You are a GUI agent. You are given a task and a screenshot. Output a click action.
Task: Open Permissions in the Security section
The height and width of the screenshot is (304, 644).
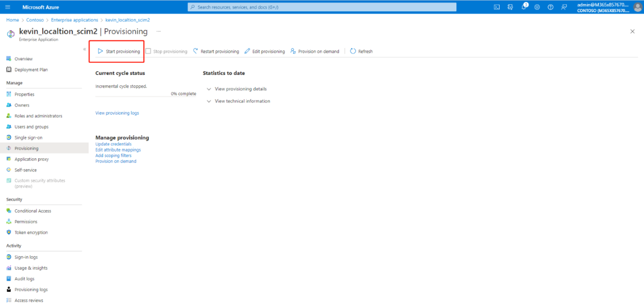[26, 221]
